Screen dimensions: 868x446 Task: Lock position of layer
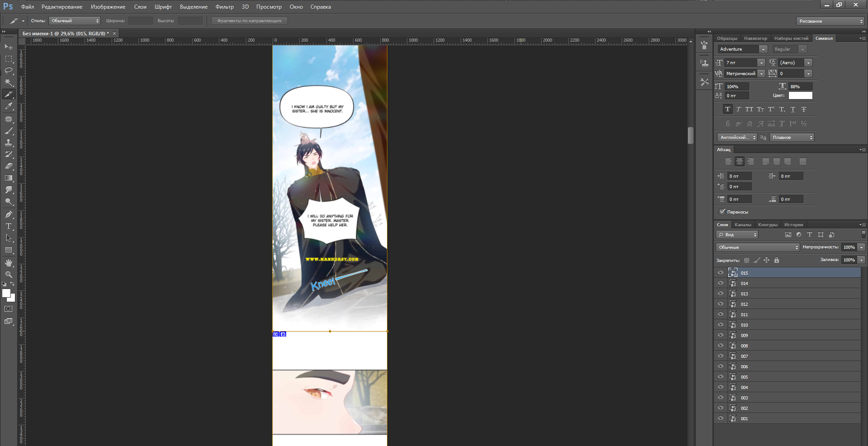[x=767, y=260]
